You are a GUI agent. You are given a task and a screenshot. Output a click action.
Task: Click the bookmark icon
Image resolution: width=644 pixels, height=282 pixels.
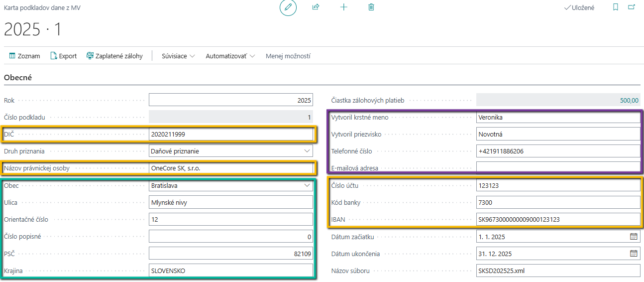click(x=616, y=7)
